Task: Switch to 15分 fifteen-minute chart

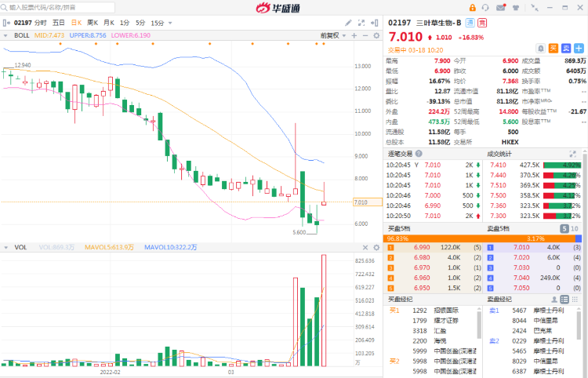Action: (x=158, y=23)
